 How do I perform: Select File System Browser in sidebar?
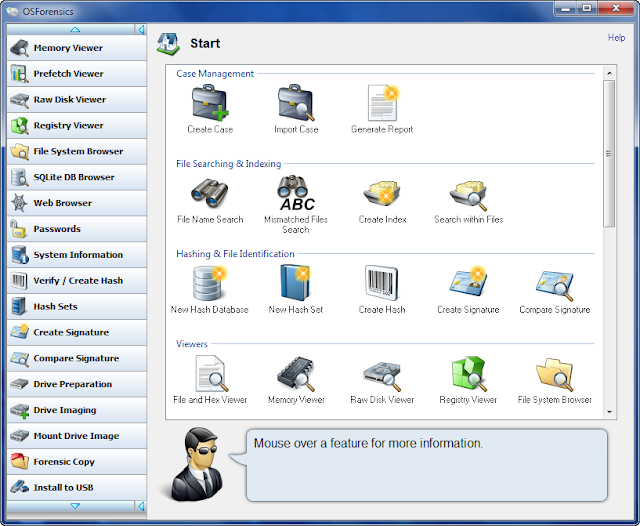[x=77, y=151]
